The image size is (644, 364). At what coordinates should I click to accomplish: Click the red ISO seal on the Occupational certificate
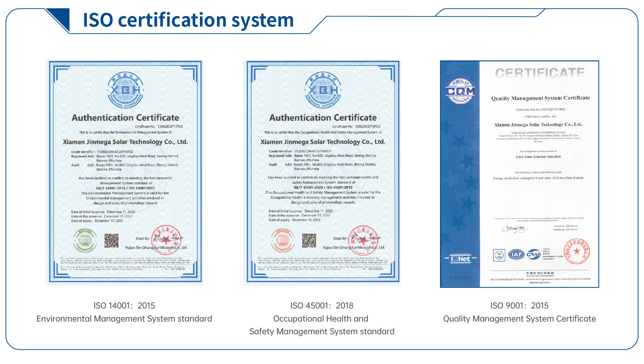282,240
